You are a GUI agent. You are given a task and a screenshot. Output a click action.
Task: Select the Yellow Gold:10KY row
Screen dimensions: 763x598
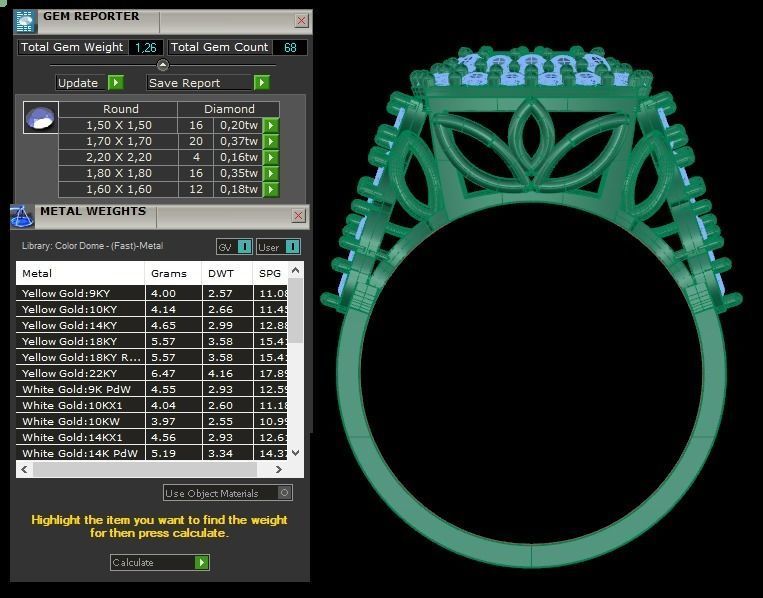click(x=152, y=309)
